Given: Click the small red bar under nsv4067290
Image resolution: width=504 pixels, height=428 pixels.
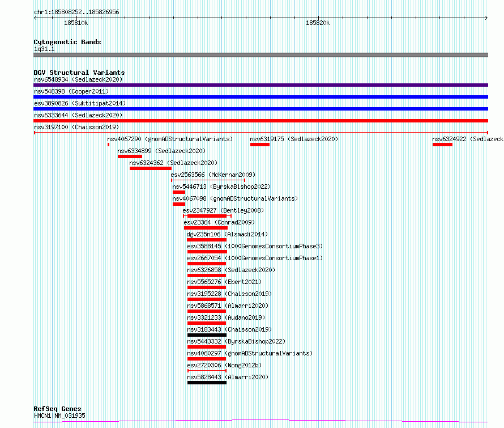Looking at the screenshot, I should (x=108, y=145).
